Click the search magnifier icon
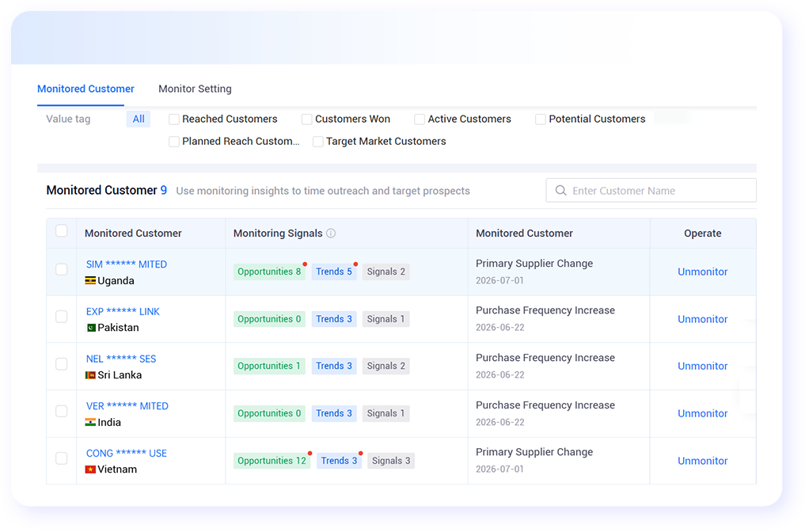 tap(560, 191)
